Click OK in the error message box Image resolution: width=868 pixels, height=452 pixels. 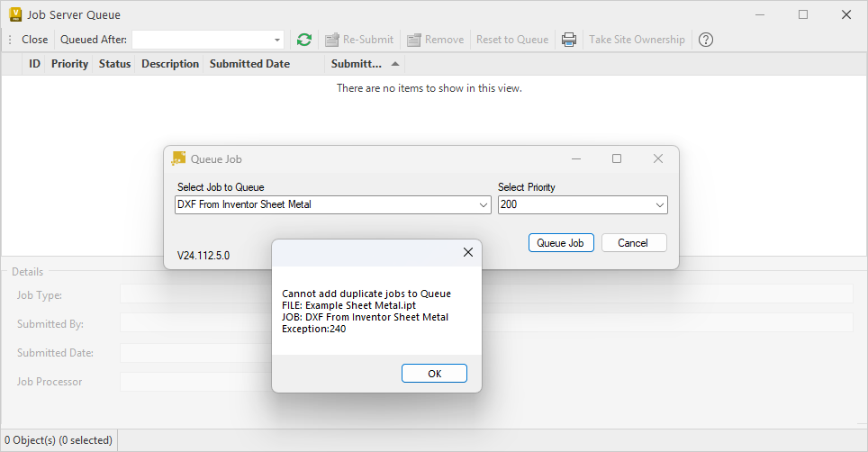coord(434,374)
